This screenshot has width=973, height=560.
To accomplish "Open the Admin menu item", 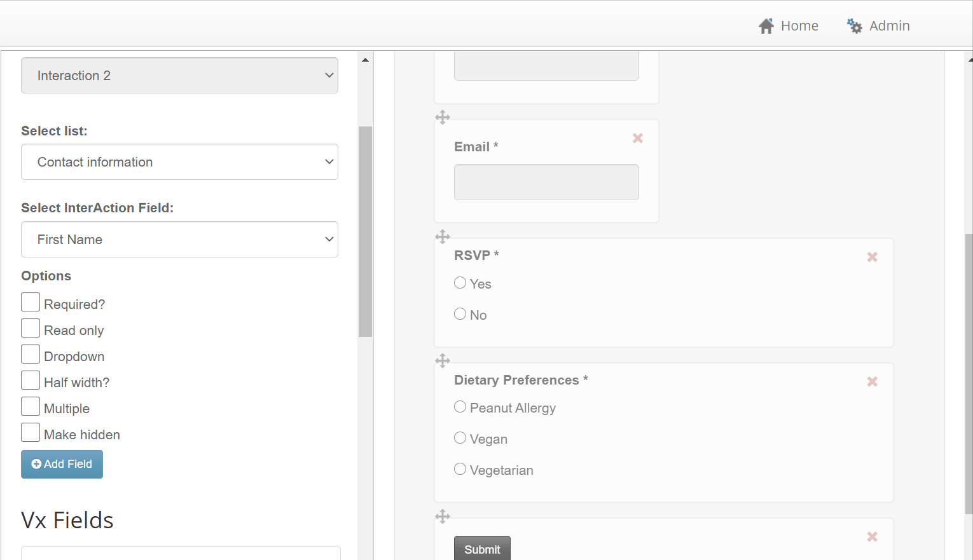I will click(x=878, y=26).
